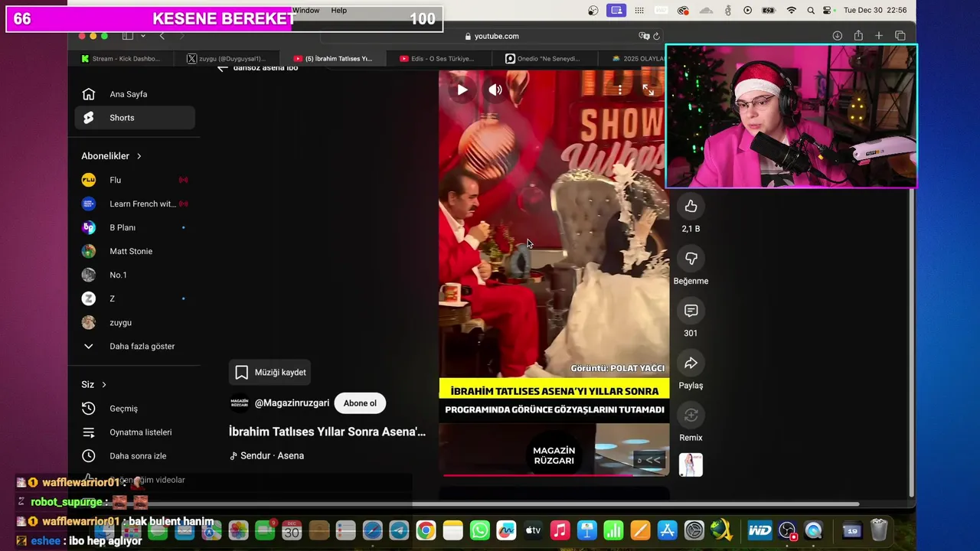Subscribe using the Abone ol button
980x551 pixels.
(360, 403)
